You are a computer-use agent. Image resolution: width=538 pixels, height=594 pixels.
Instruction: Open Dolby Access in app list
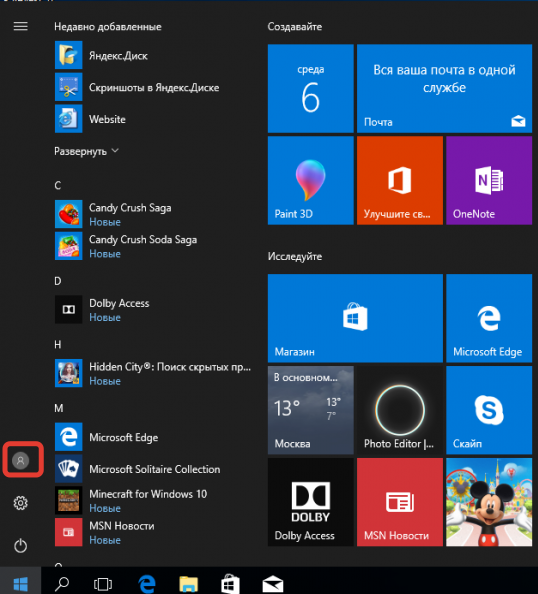coord(152,310)
